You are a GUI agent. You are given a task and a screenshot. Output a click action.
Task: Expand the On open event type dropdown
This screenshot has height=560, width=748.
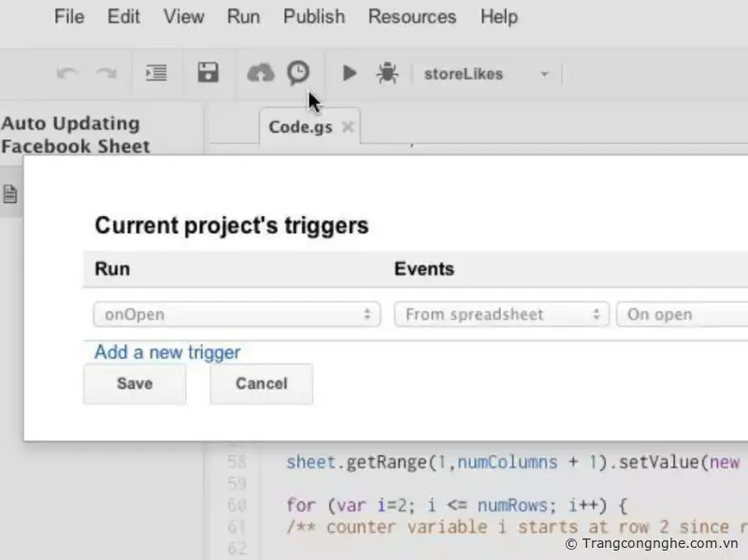(x=681, y=314)
